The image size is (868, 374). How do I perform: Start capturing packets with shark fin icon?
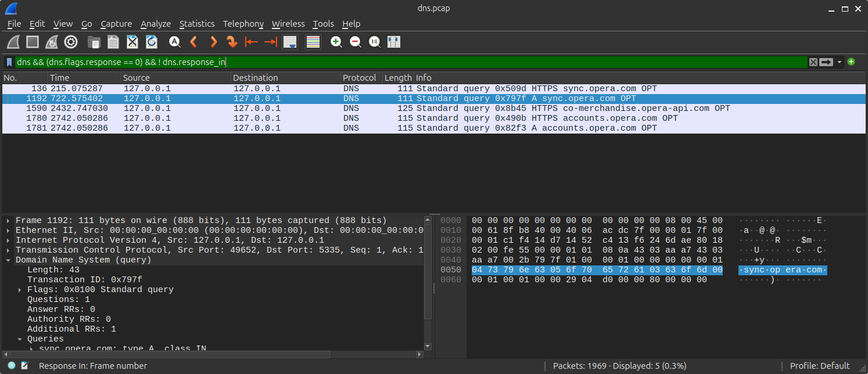pyautogui.click(x=13, y=42)
